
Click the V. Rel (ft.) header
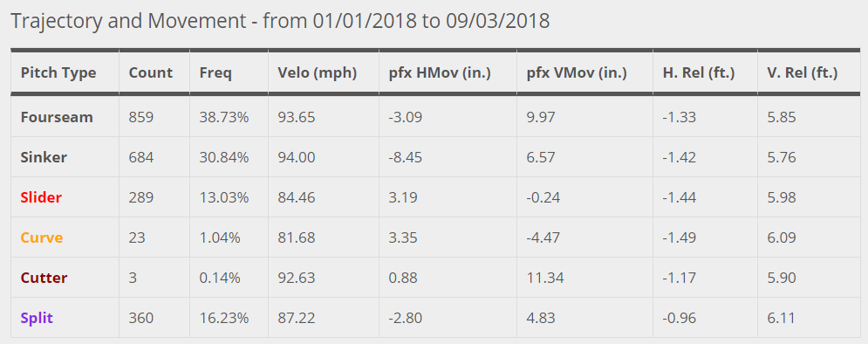802,72
